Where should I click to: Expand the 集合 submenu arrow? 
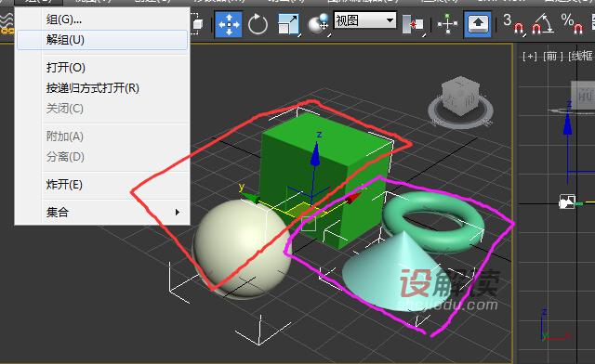178,212
